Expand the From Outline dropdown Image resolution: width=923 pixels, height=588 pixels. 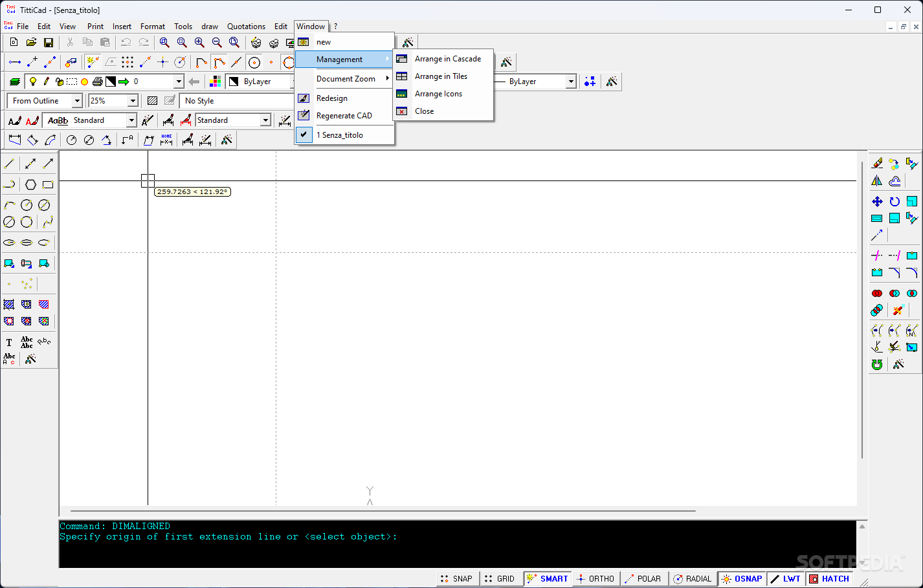point(77,101)
